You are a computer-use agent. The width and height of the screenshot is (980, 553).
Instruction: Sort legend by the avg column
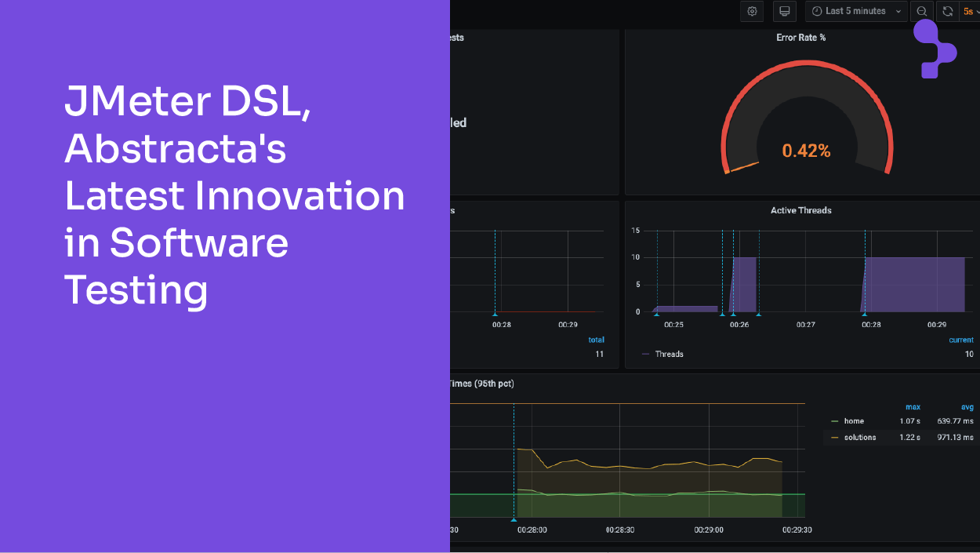click(x=967, y=406)
